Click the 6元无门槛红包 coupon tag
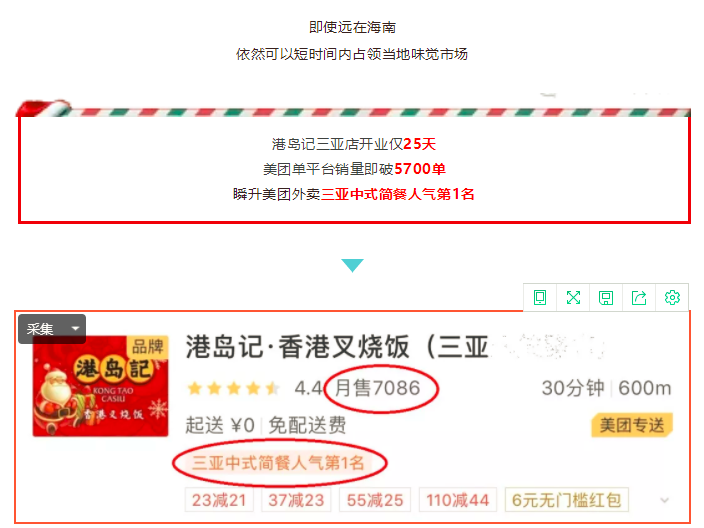Image resolution: width=704 pixels, height=528 pixels. point(567,500)
